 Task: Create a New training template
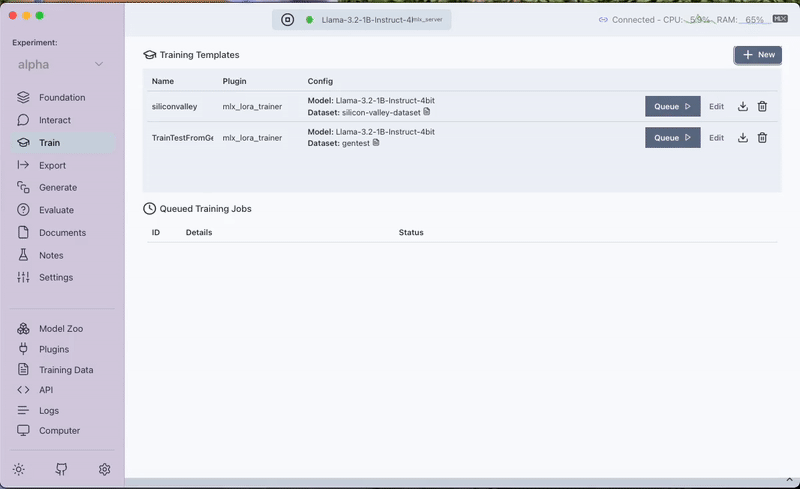[x=758, y=55]
